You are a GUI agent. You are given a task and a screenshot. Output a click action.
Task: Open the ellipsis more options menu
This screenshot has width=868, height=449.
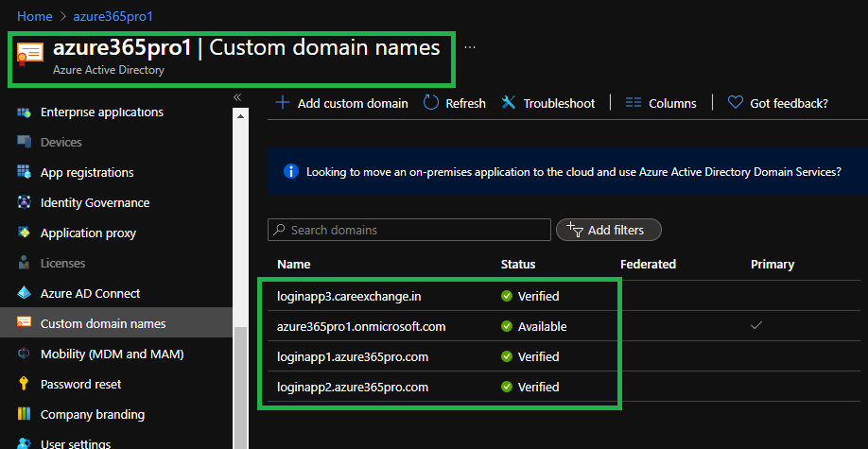tap(470, 47)
